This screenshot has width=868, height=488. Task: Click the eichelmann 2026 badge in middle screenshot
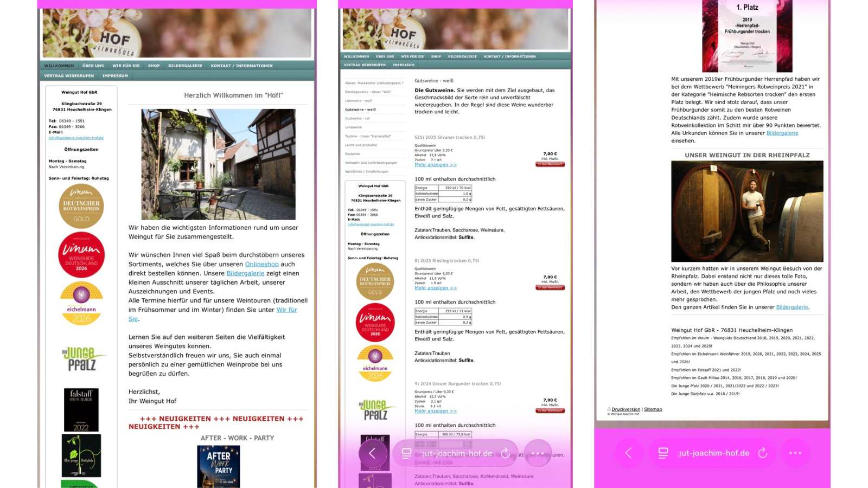point(375,364)
